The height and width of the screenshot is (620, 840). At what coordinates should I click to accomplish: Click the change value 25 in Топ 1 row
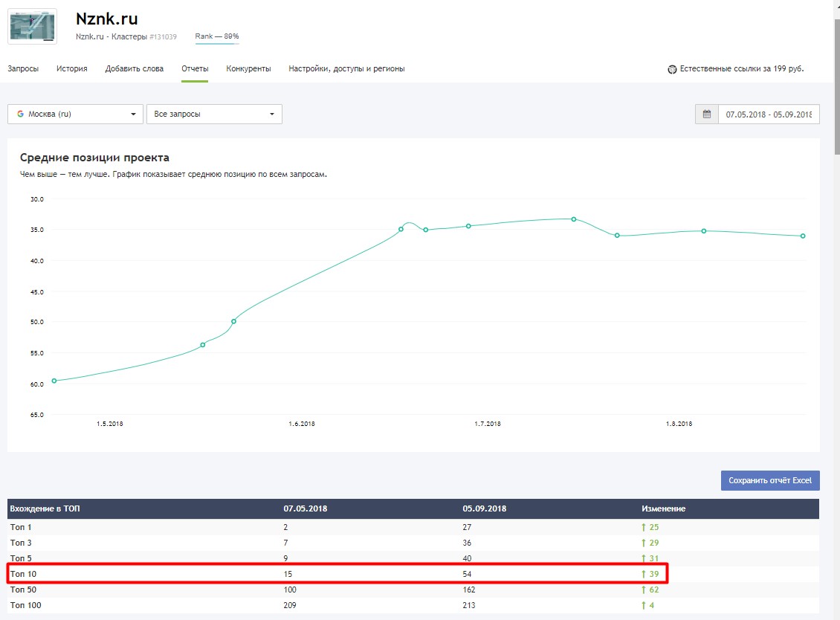(653, 527)
